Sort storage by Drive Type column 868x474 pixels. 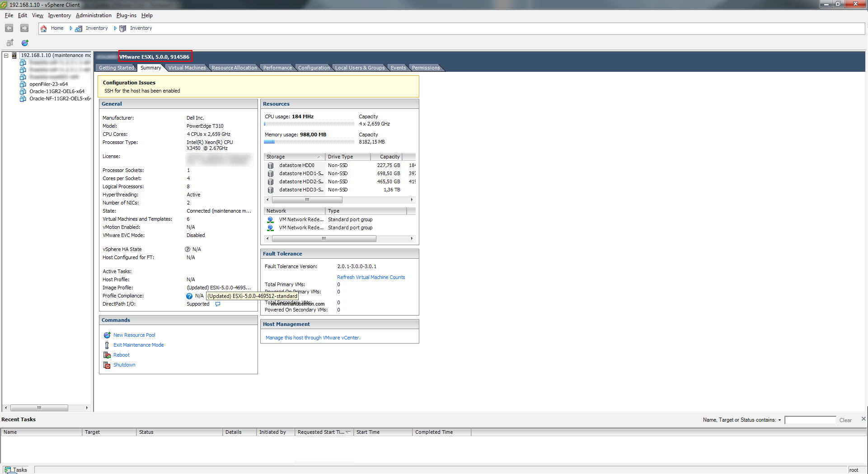pos(347,157)
